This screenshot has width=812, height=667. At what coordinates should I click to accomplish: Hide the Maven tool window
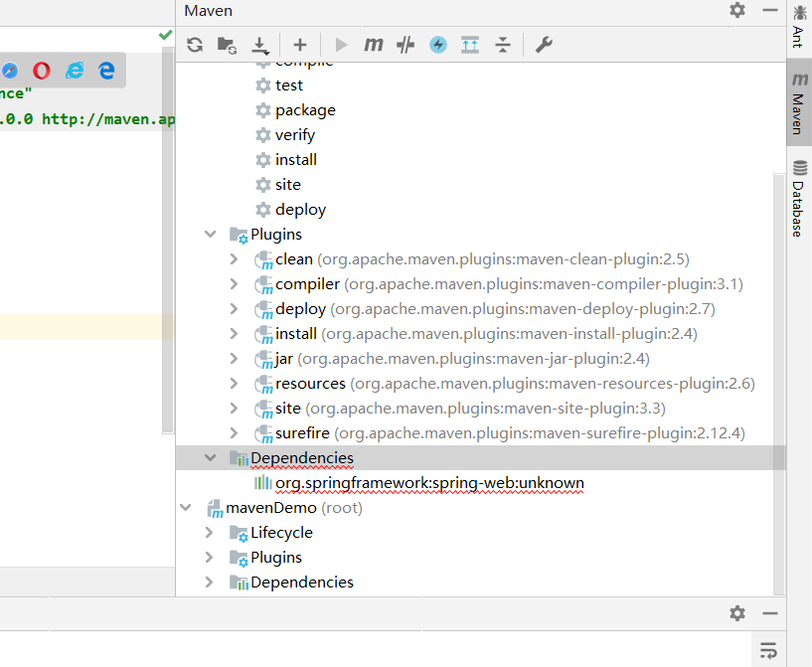click(770, 10)
